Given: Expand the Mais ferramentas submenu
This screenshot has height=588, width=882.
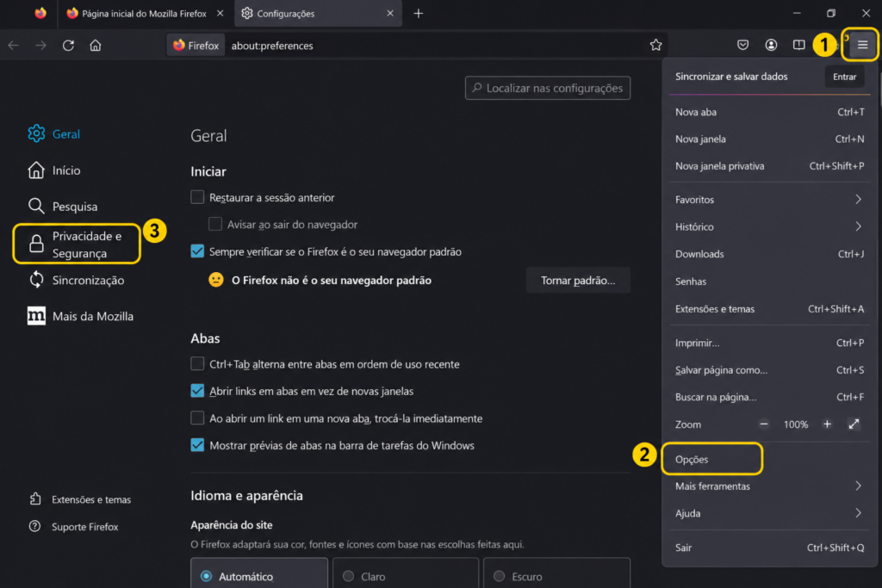Looking at the screenshot, I should [x=769, y=486].
